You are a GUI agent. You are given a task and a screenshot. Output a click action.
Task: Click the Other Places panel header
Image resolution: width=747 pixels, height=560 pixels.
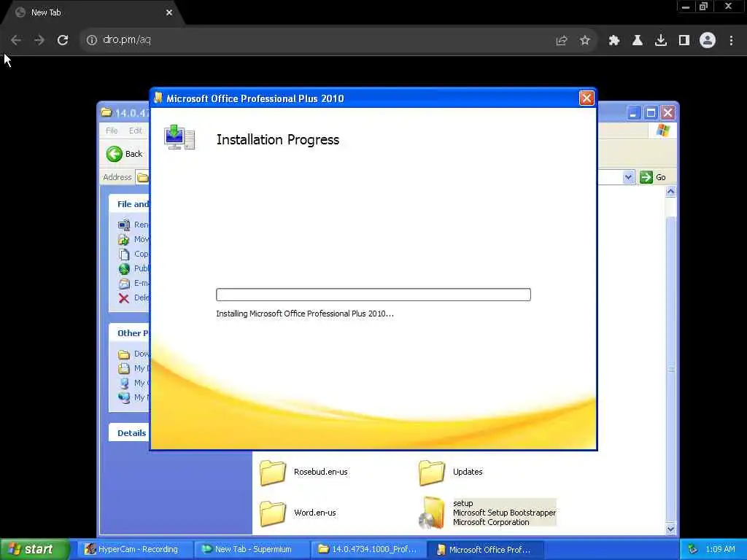(x=130, y=332)
